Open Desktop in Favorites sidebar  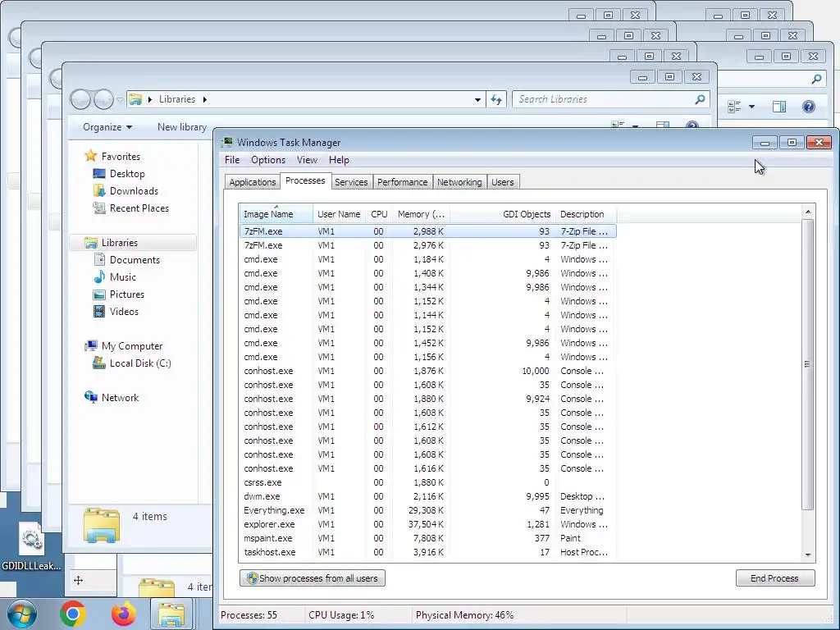(x=127, y=174)
